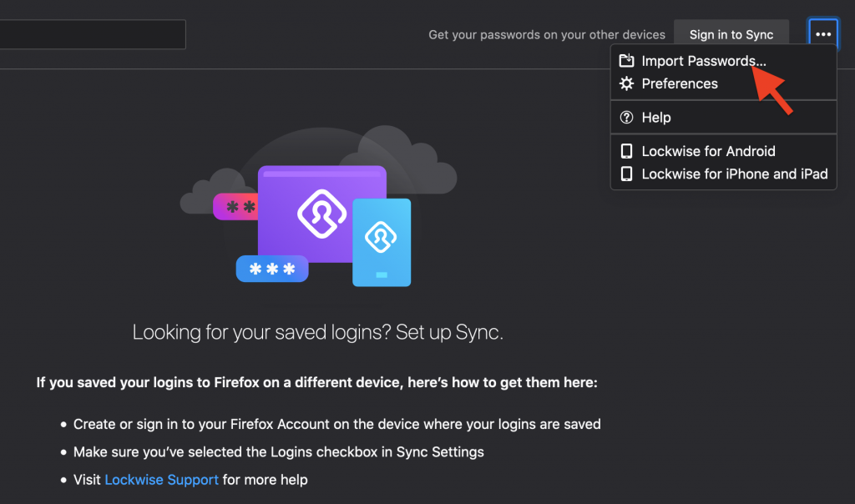
Task: Click the 'Set up Sync' heading text
Action: pyautogui.click(x=449, y=332)
